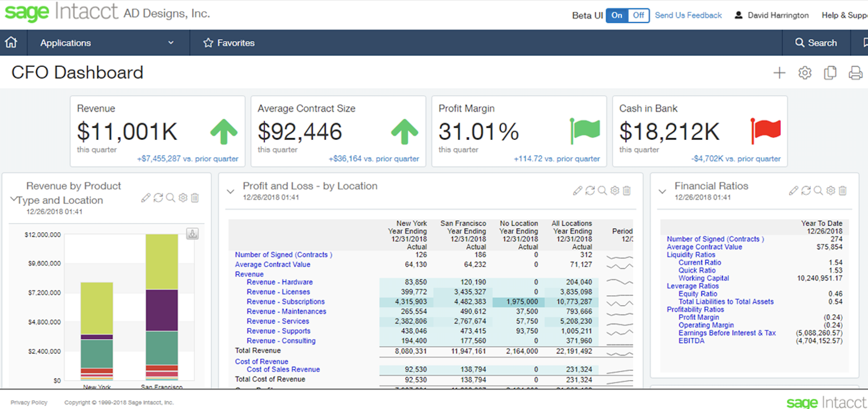Viewport: 868px width, 409px height.
Task: Collapse the Profit and Loss panel chevron
Action: tap(230, 191)
